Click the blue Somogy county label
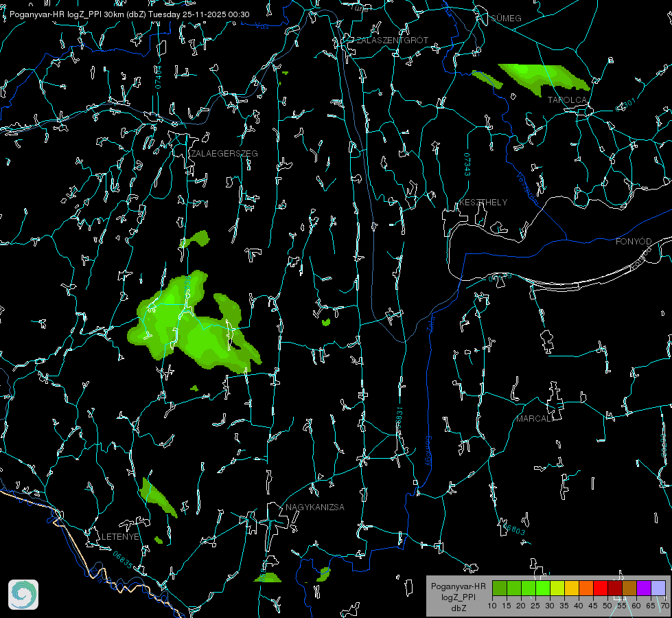 coord(428,450)
